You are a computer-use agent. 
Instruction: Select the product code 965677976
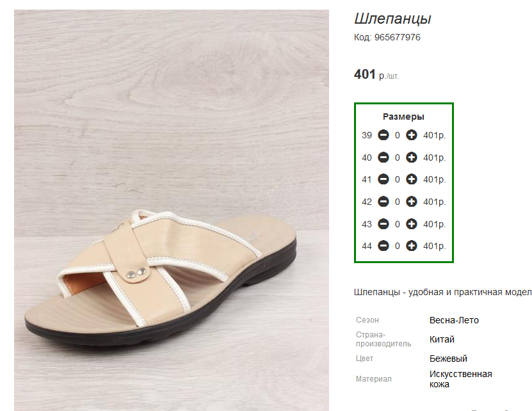coord(398,37)
